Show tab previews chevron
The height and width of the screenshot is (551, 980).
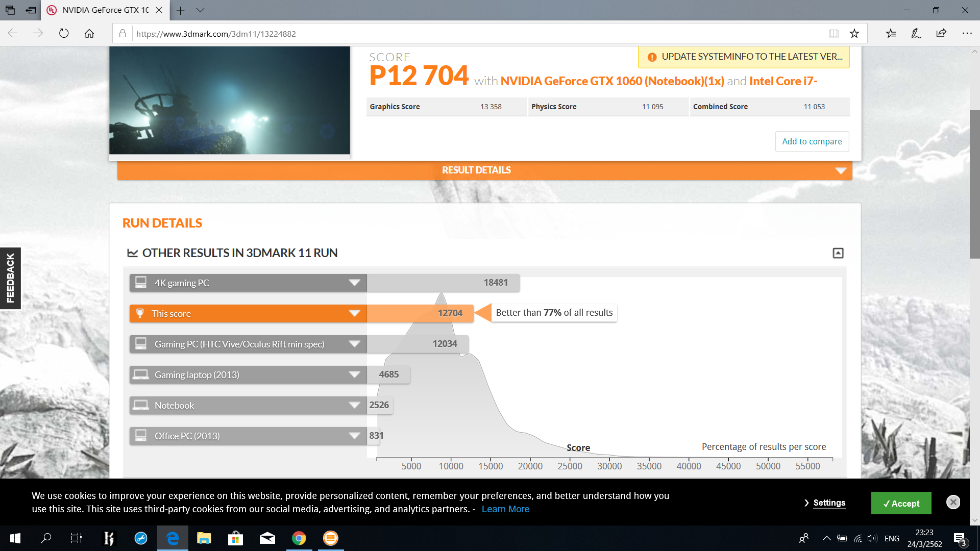(200, 10)
